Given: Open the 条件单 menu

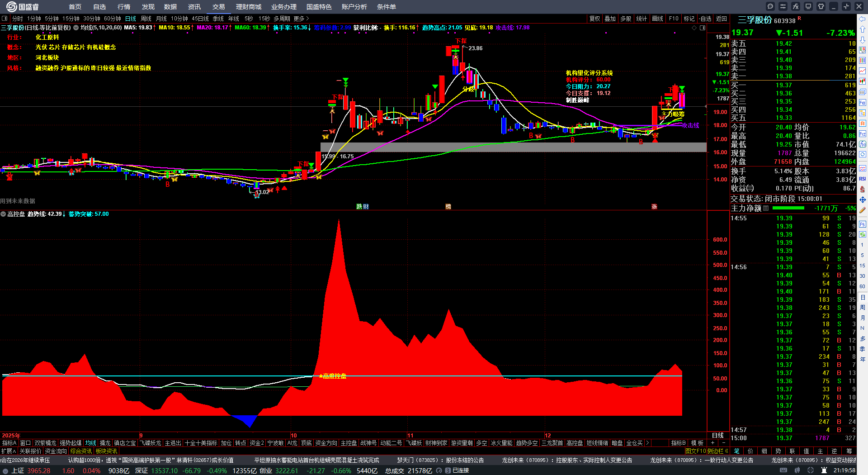Looking at the screenshot, I should [387, 7].
